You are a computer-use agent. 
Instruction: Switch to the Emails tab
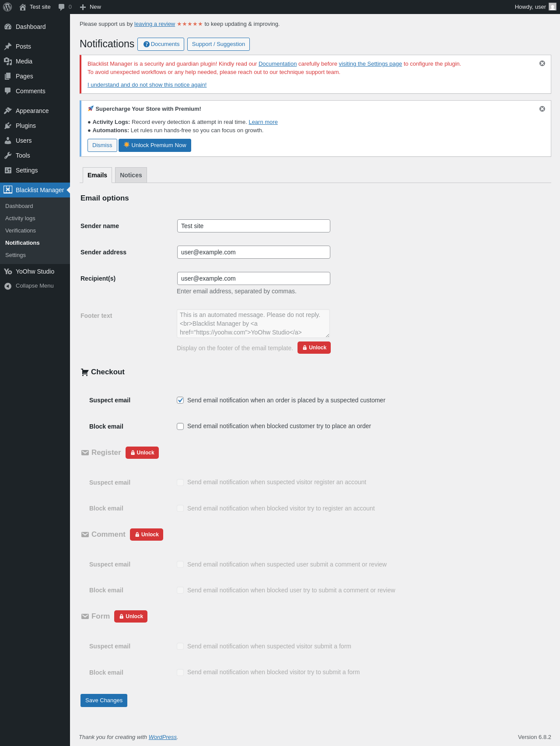(x=97, y=175)
